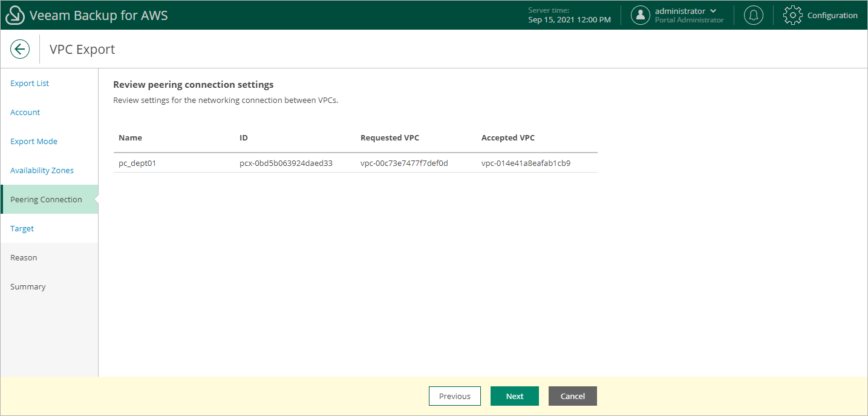The image size is (868, 416).
Task: Select the currently active Peering Connection step
Action: tap(46, 199)
